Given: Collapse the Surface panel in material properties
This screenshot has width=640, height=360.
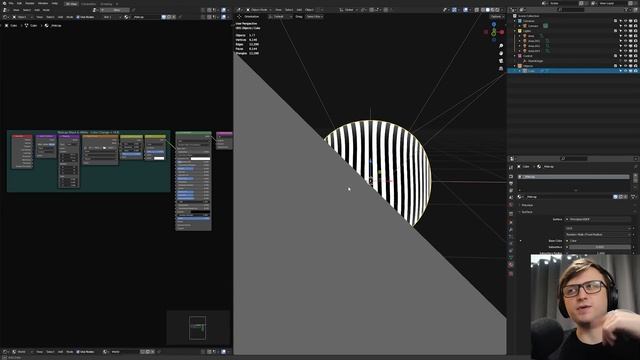Looking at the screenshot, I should pos(526,212).
